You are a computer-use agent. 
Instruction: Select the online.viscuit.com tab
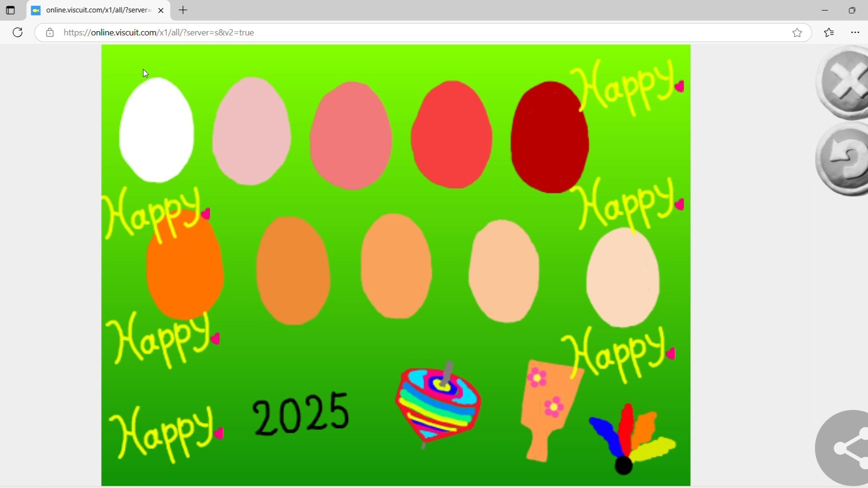(x=98, y=10)
